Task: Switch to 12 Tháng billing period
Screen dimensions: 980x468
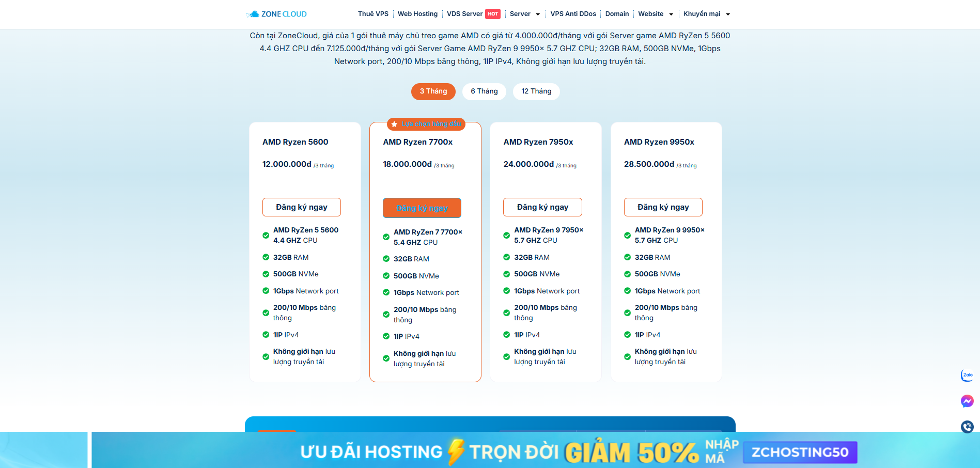Action: point(536,91)
